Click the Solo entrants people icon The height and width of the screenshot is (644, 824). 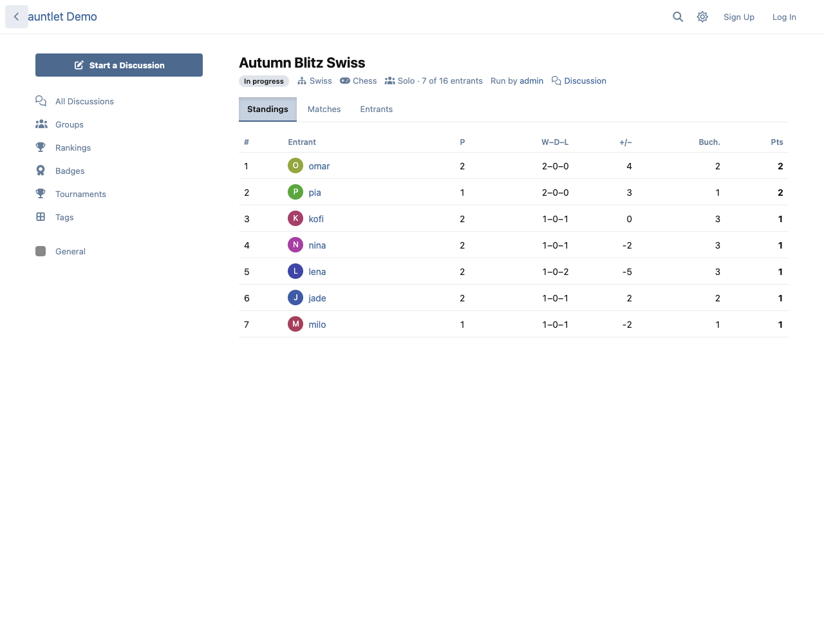click(390, 81)
